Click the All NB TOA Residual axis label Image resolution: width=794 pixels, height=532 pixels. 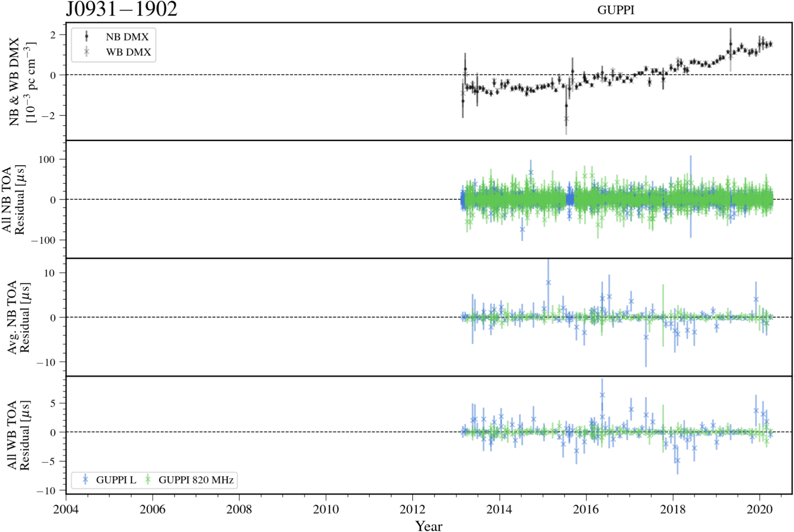(x=13, y=200)
